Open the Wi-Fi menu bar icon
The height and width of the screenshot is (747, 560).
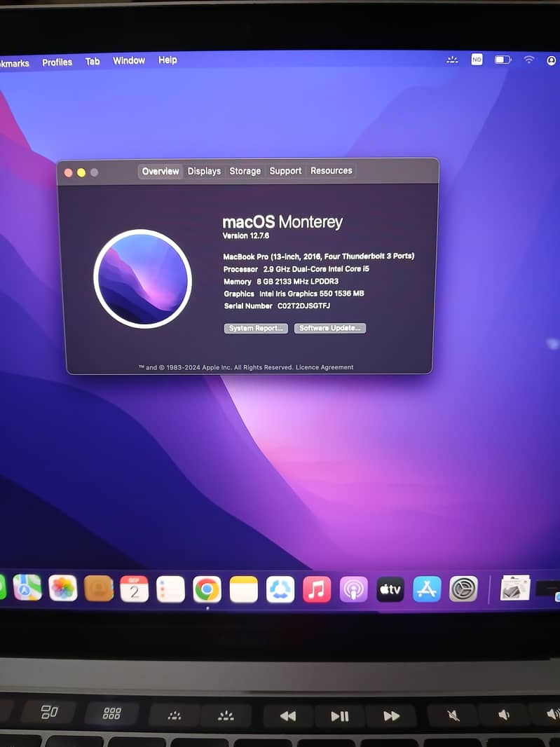[529, 60]
